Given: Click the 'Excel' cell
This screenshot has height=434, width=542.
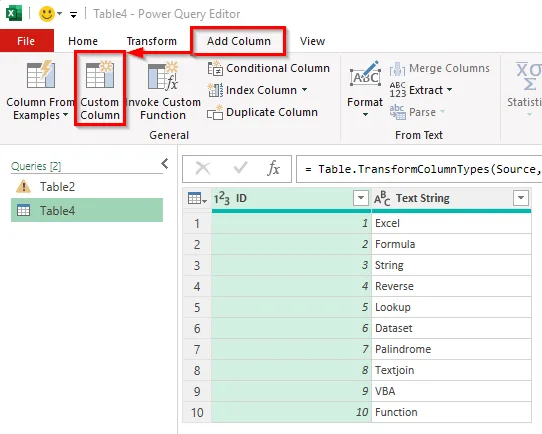Looking at the screenshot, I should pyautogui.click(x=451, y=223).
